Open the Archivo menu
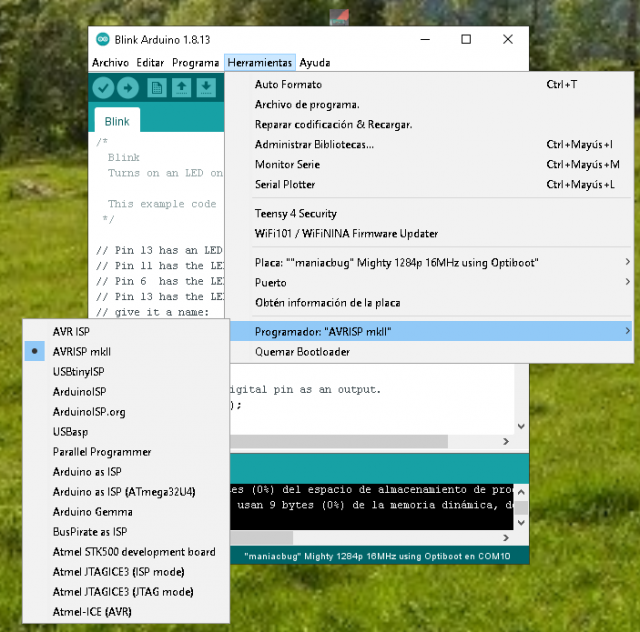The image size is (640, 632). [110, 62]
